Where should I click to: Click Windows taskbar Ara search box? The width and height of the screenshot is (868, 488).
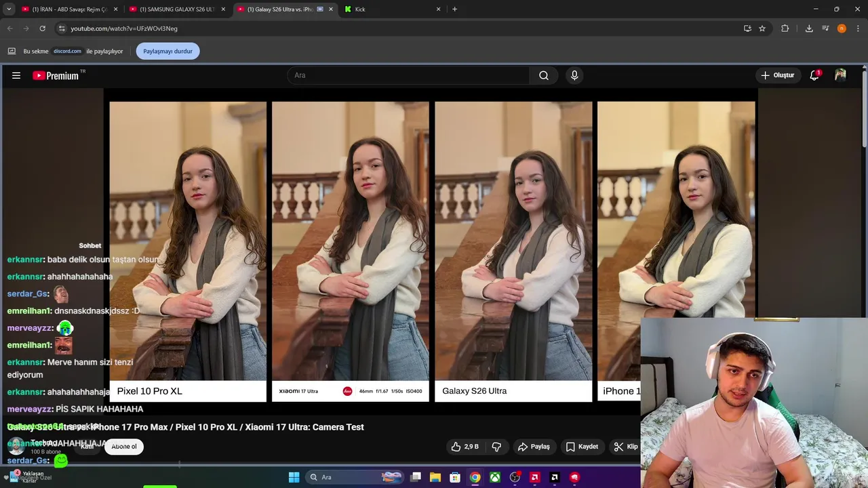coord(354,477)
